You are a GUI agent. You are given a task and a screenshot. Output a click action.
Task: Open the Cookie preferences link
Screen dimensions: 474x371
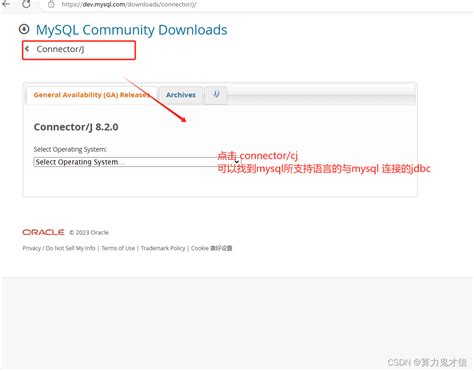coord(211,248)
